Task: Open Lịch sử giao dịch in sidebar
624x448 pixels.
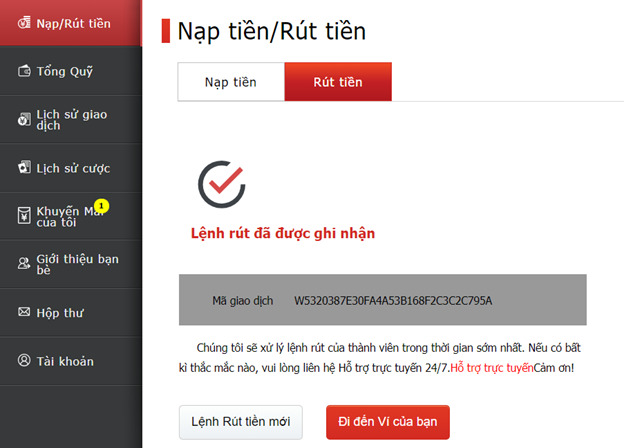Action: (71, 119)
